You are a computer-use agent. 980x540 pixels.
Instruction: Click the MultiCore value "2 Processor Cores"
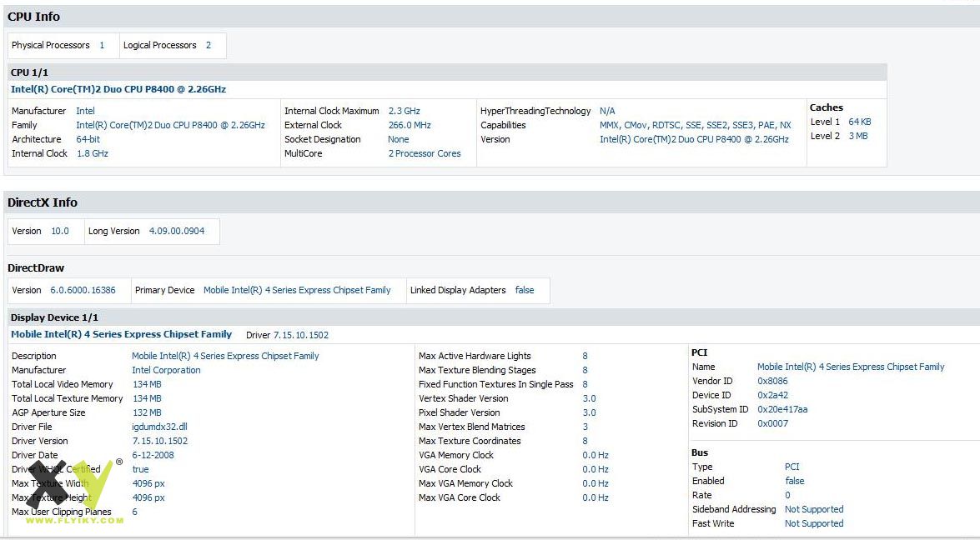tap(425, 153)
